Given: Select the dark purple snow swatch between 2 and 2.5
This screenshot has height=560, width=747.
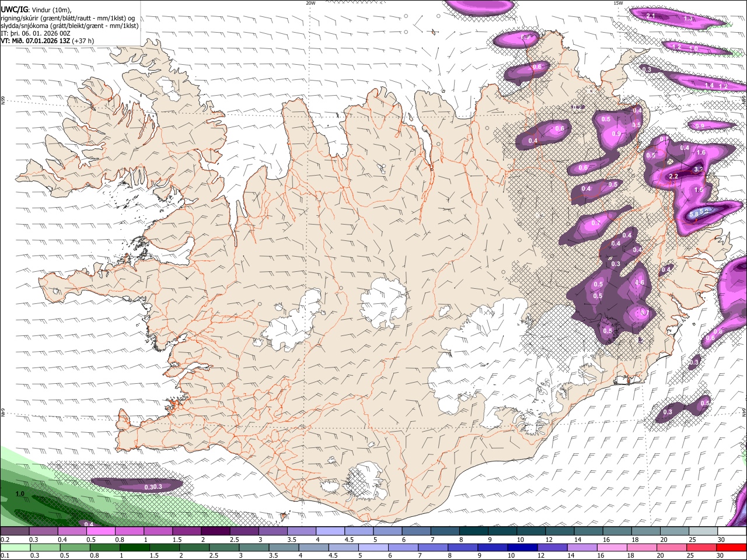Looking at the screenshot, I should point(215,531).
